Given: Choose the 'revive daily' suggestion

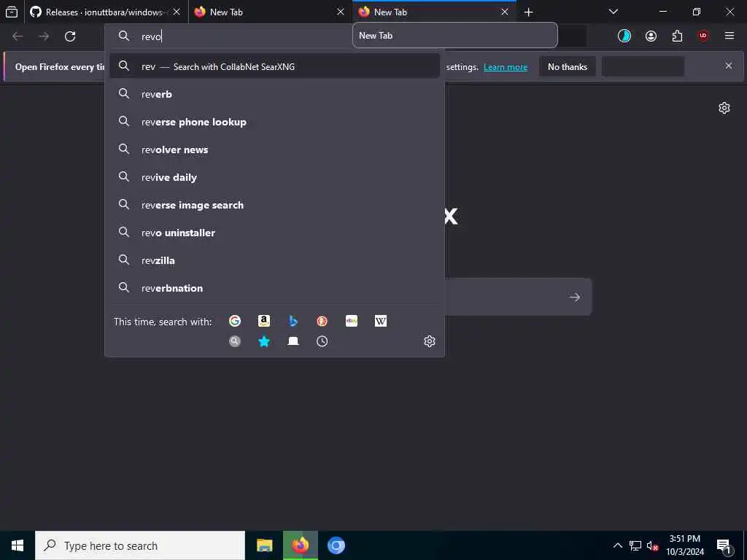Looking at the screenshot, I should pos(274,176).
